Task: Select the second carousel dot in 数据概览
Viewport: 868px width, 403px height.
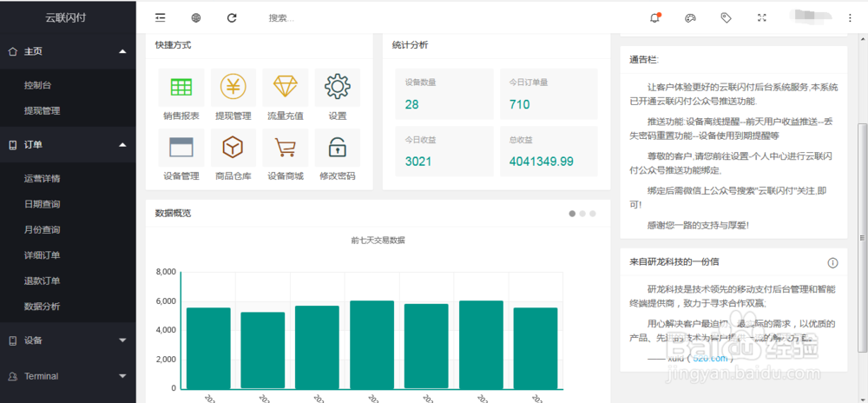Action: point(582,214)
